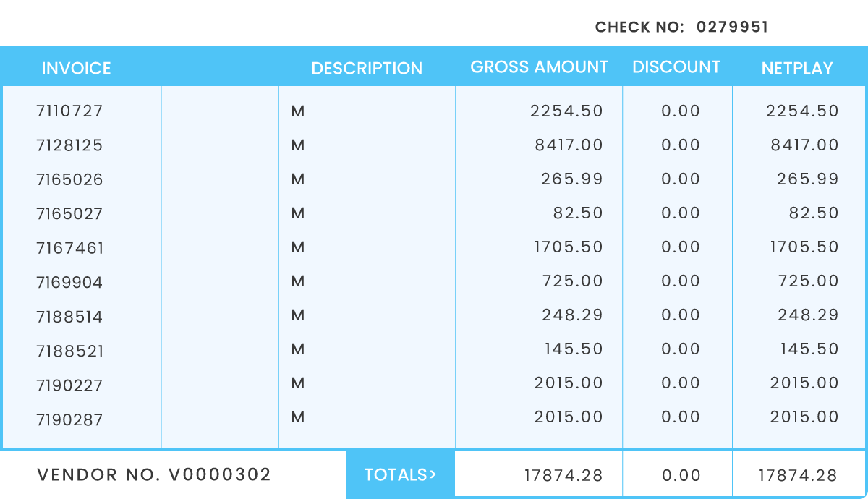Click discount value for invoice 7165027
Image resolution: width=868 pixels, height=499 pixels.
point(681,213)
